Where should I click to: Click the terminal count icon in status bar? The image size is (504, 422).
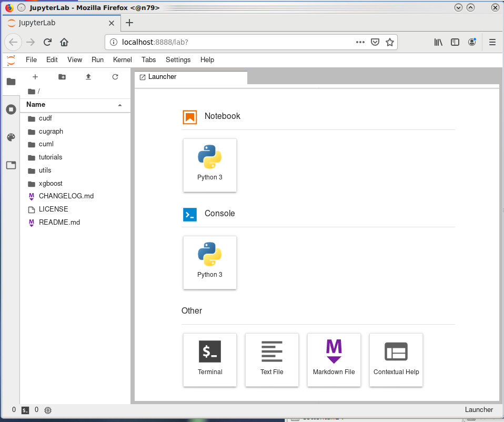click(x=25, y=410)
